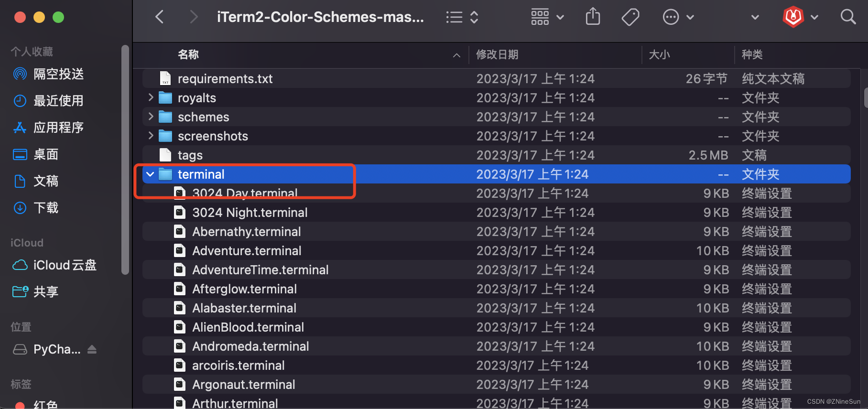Click the Andromeda.terminal file icon
868x409 pixels.
click(180, 346)
